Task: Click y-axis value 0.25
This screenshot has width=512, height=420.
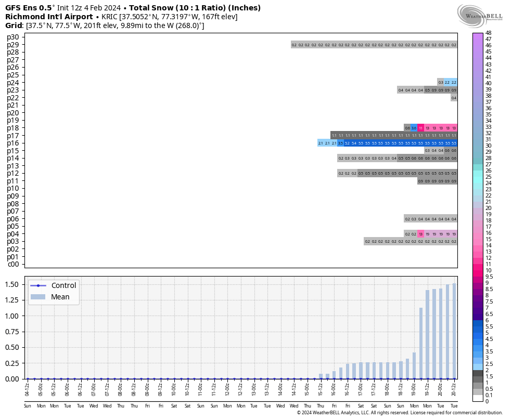Action: pyautogui.click(x=11, y=363)
